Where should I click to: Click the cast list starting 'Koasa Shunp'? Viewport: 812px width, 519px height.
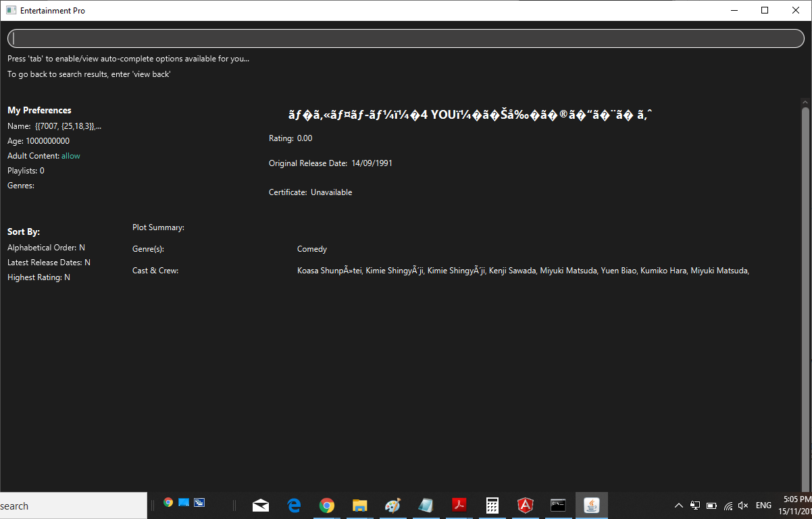[x=524, y=271]
